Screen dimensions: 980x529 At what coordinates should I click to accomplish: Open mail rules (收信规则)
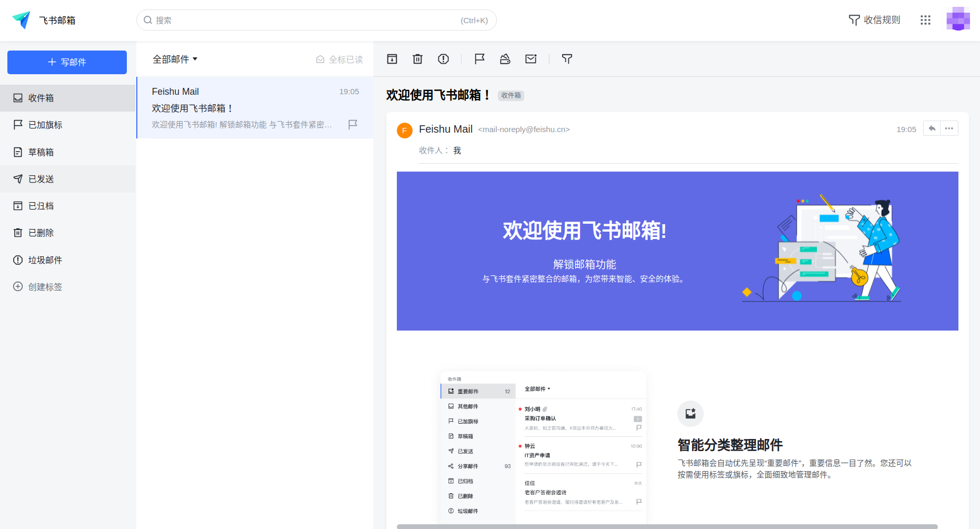874,20
